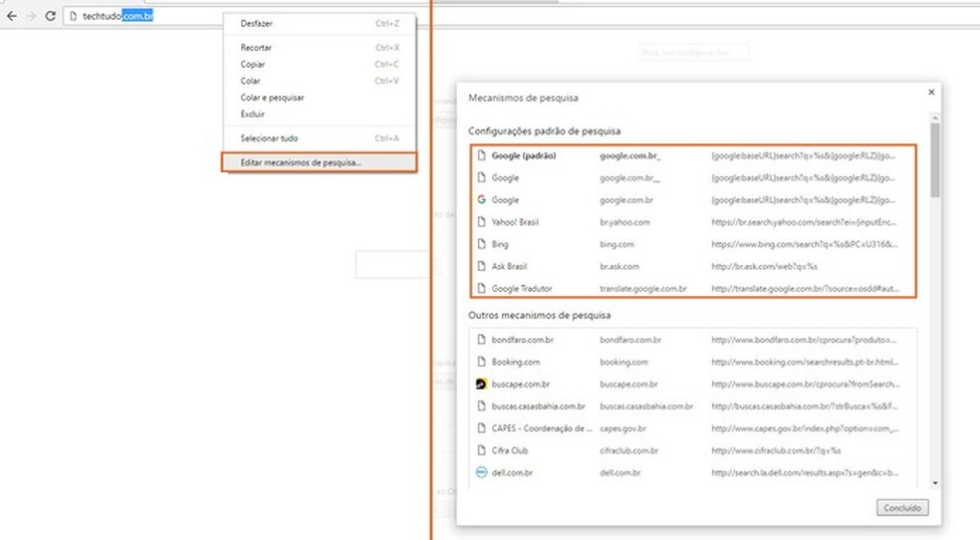Select the Booking.com search engine
This screenshot has width=980, height=540.
(693, 362)
